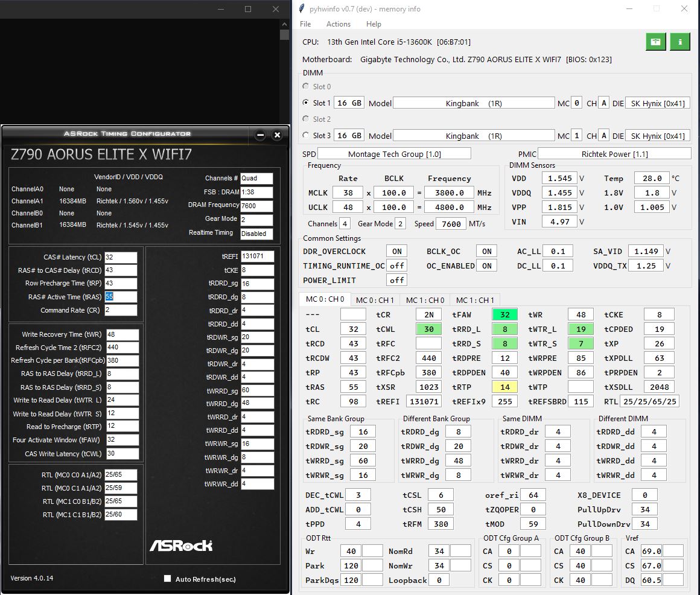Image resolution: width=700 pixels, height=595 pixels.
Task: Click the tRFM value 380
Action: [441, 524]
